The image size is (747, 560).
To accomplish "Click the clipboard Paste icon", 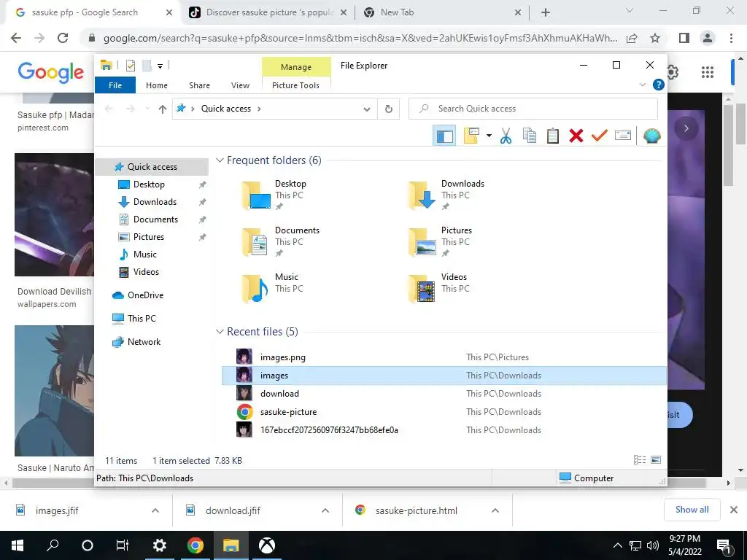I will point(553,136).
